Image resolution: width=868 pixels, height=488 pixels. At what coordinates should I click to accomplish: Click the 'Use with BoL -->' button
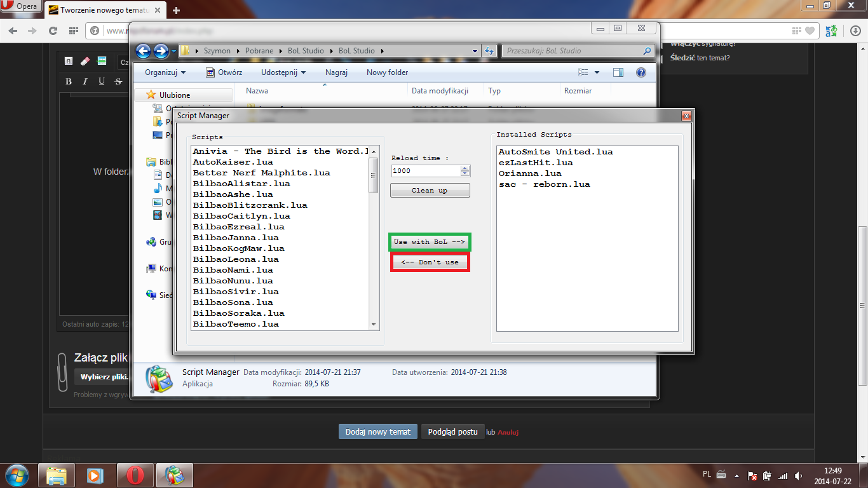(x=430, y=242)
